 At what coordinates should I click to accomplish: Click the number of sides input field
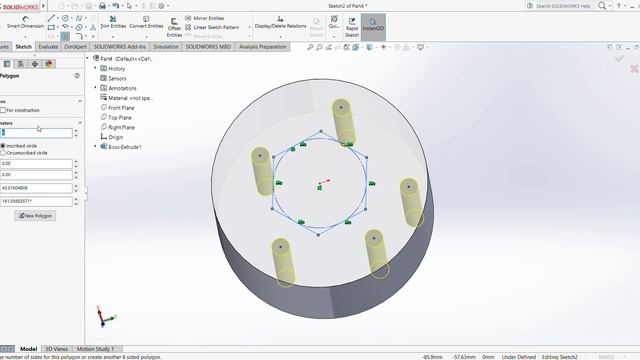[36, 133]
